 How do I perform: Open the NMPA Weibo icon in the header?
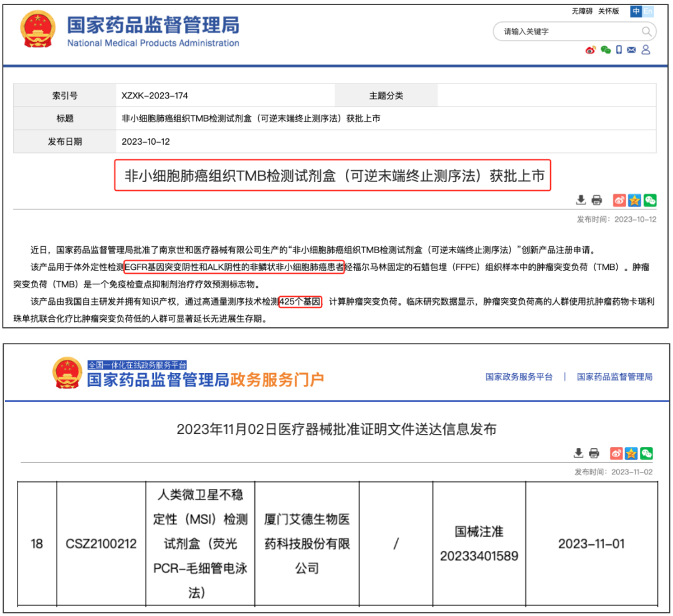tap(591, 51)
